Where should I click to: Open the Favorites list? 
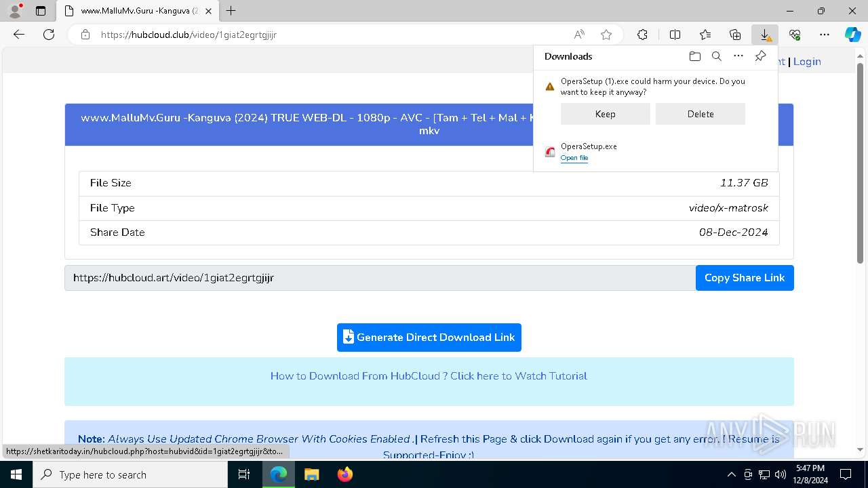coord(705,35)
